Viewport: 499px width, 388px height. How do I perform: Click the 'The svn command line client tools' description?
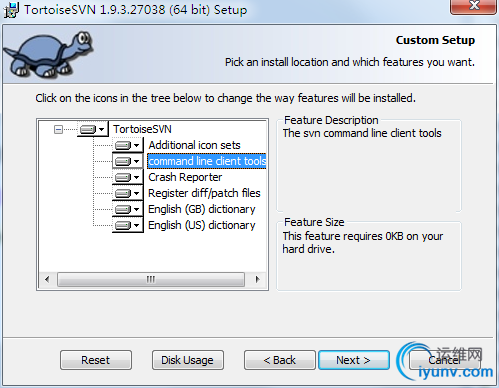tap(362, 133)
